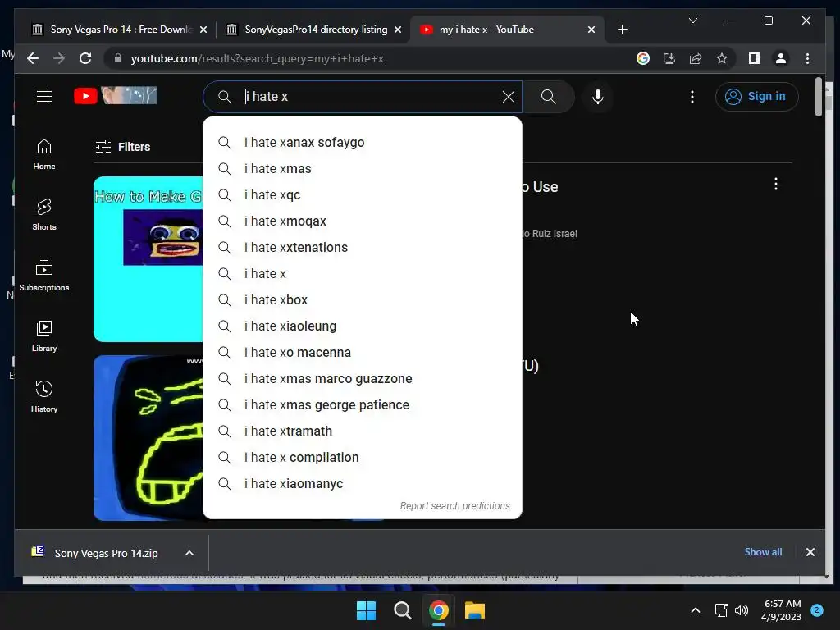Open the neon yellow face video thumbnail
The image size is (840, 630).
(x=148, y=438)
